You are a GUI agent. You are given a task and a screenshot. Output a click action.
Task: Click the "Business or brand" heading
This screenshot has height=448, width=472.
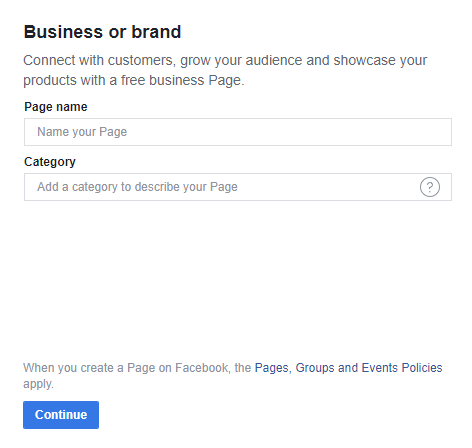[102, 32]
